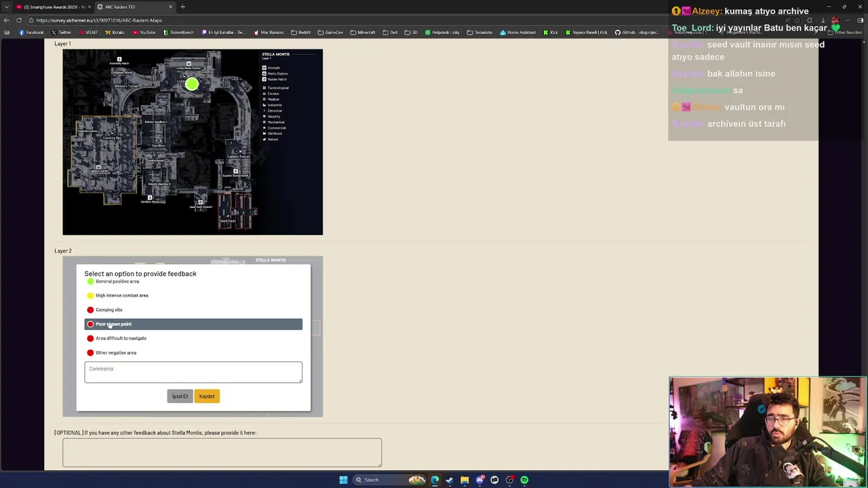Click the Raider Hatch legend entry
The image size is (868, 488).
point(275,79)
